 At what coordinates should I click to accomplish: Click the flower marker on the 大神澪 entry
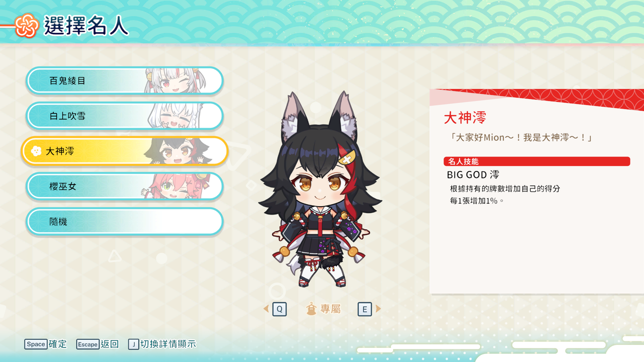(36, 151)
